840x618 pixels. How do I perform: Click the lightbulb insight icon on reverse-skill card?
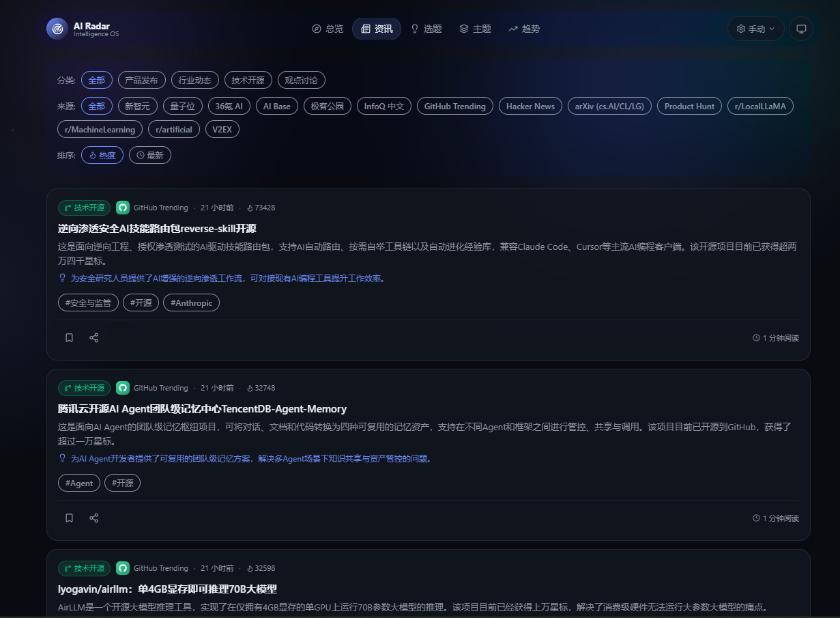coord(62,279)
